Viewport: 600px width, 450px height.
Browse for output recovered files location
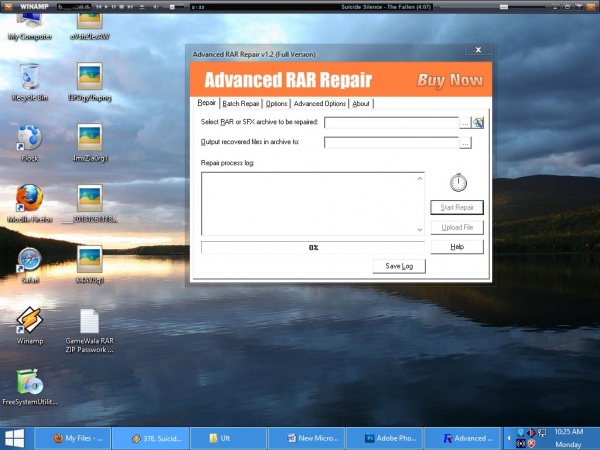(465, 143)
